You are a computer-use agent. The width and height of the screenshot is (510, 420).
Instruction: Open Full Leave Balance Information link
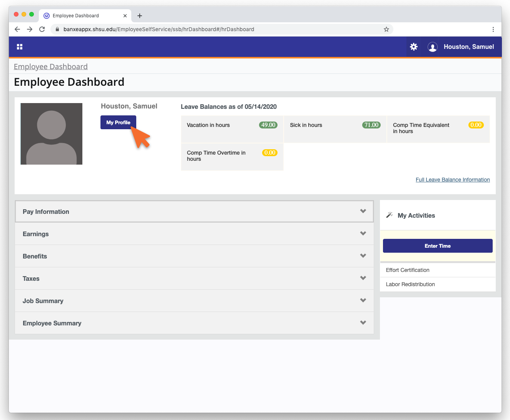point(453,180)
